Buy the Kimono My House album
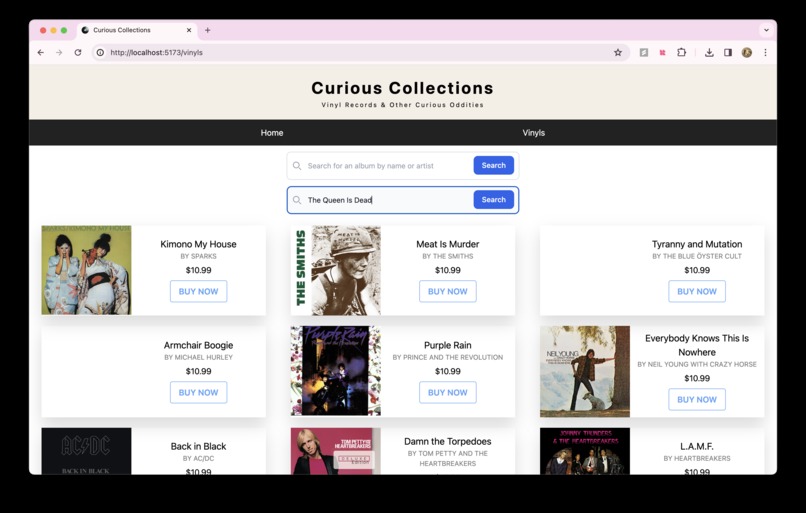Screen dimensions: 806x513 click(198, 291)
